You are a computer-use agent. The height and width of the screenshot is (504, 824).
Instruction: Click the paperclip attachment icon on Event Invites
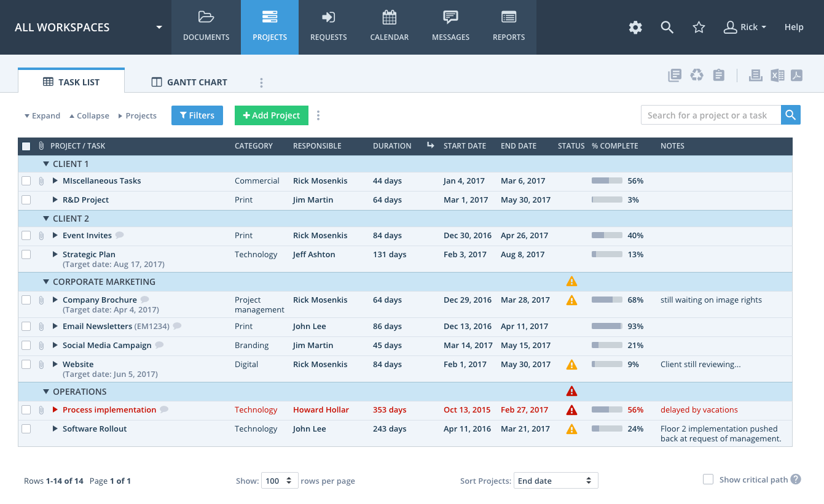(x=41, y=235)
